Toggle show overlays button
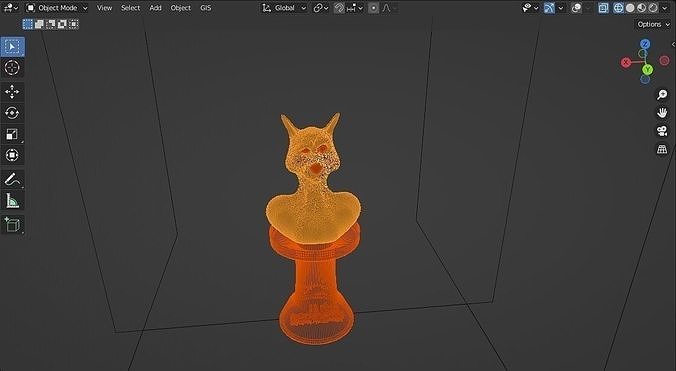The height and width of the screenshot is (371, 676). pos(576,8)
